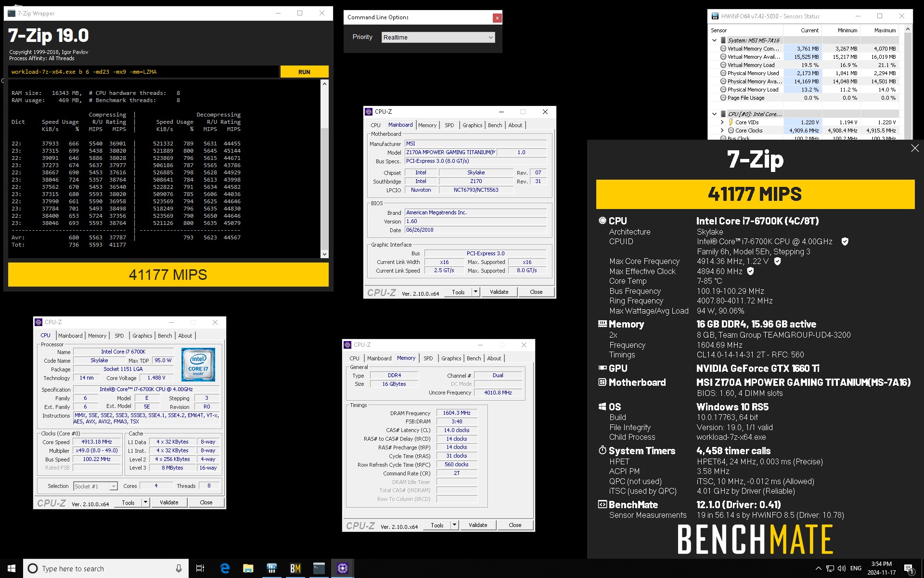Click the HWiNFO64 title bar icon

click(715, 16)
